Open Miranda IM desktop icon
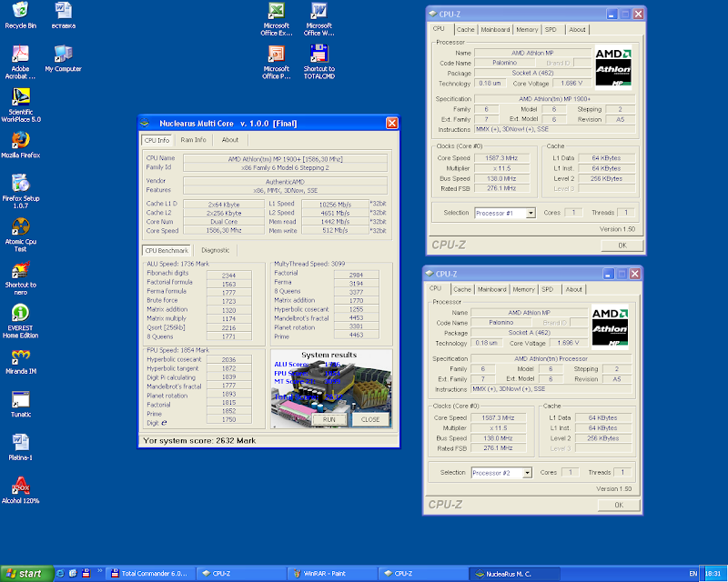Viewport: 728px width, 582px height. point(20,361)
